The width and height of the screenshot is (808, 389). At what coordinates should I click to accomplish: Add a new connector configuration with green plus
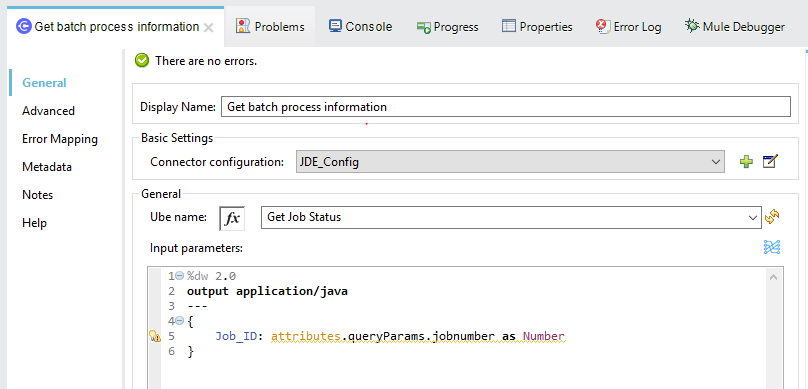coord(746,162)
